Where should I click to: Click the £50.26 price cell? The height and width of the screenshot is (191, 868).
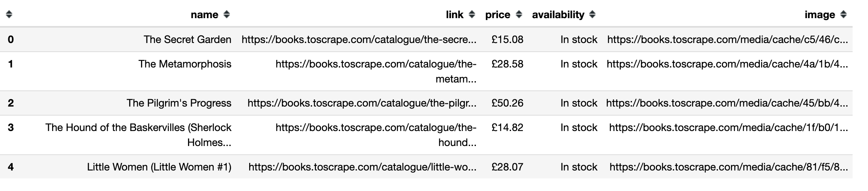tap(507, 103)
